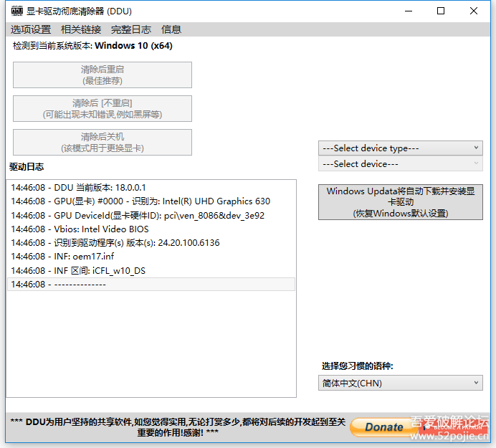Open the 完整日志 menu
Image resolution: width=496 pixels, height=448 pixels.
click(x=131, y=29)
